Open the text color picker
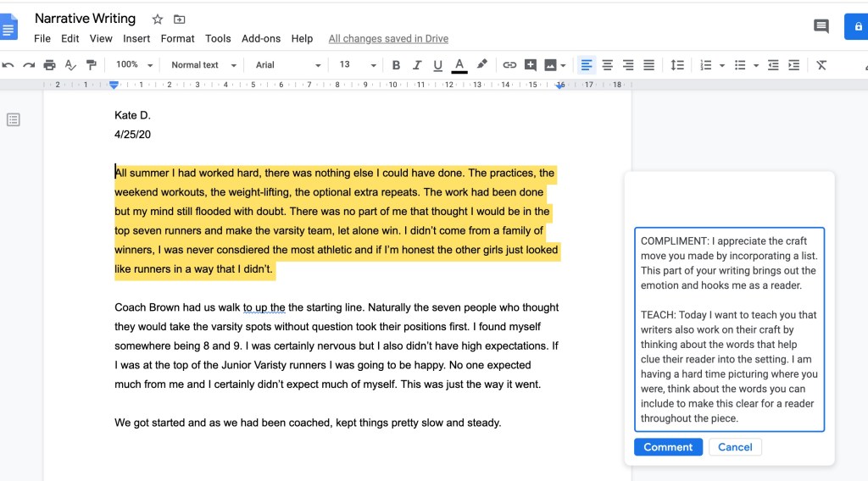The image size is (868, 481). click(x=459, y=65)
